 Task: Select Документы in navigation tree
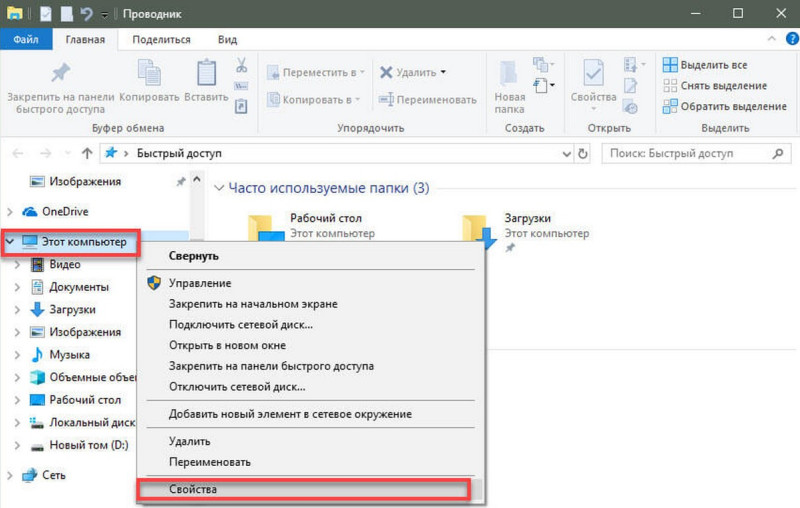[x=79, y=287]
